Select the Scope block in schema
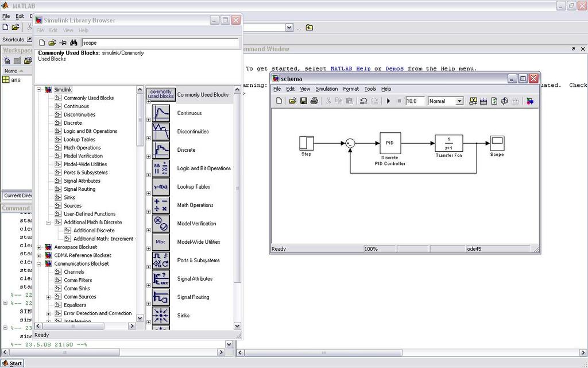The height and width of the screenshot is (368, 588). [x=497, y=143]
